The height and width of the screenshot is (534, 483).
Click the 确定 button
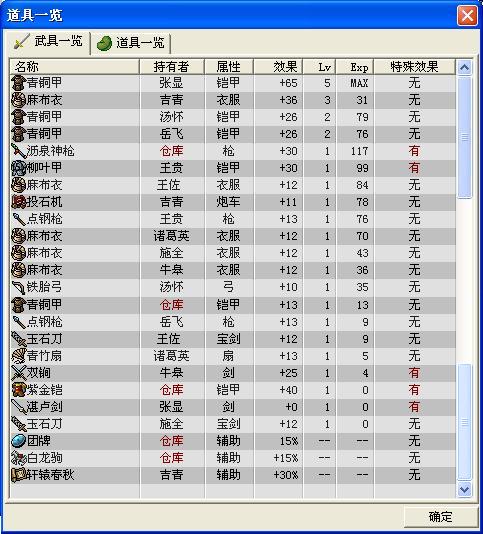(x=440, y=517)
